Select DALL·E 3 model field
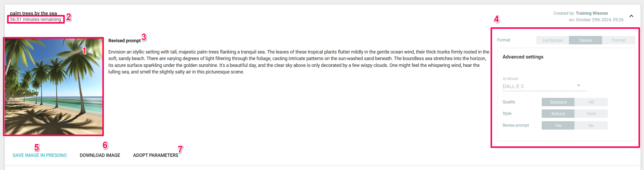 (544, 86)
